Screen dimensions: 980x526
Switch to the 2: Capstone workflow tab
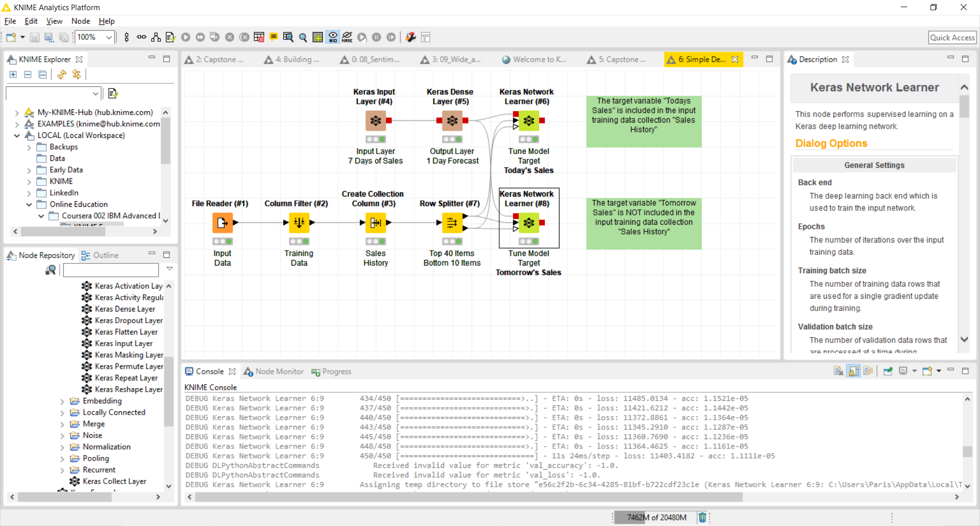(214, 59)
